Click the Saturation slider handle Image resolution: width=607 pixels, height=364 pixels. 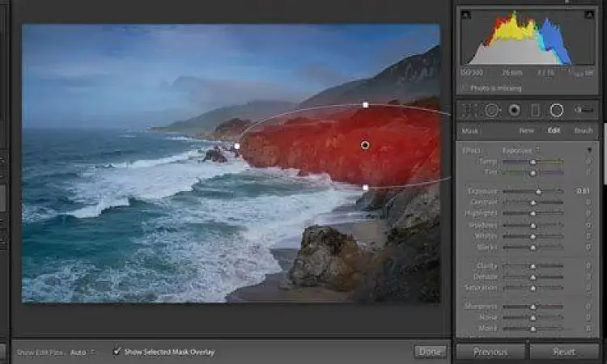point(533,288)
